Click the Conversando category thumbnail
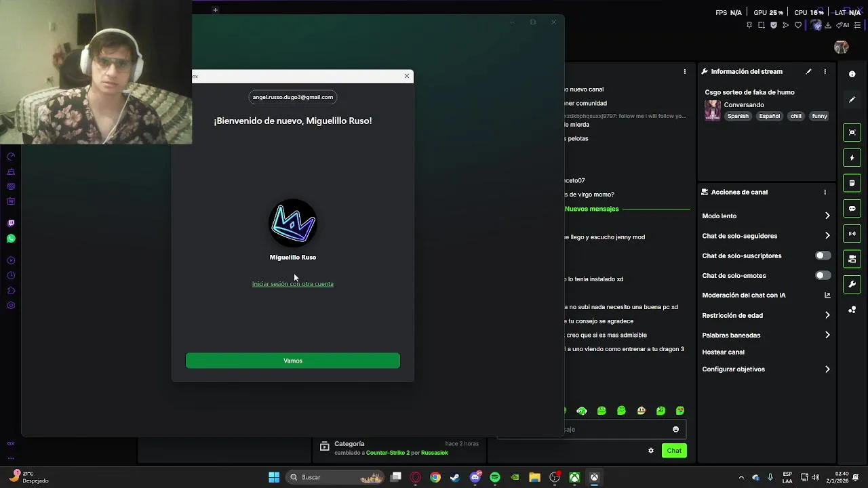The image size is (868, 488). pos(712,110)
